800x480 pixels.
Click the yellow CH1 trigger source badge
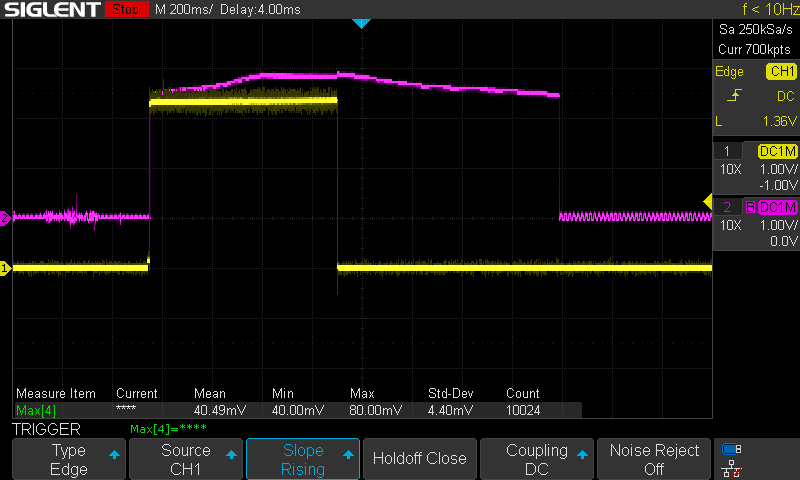tap(782, 71)
